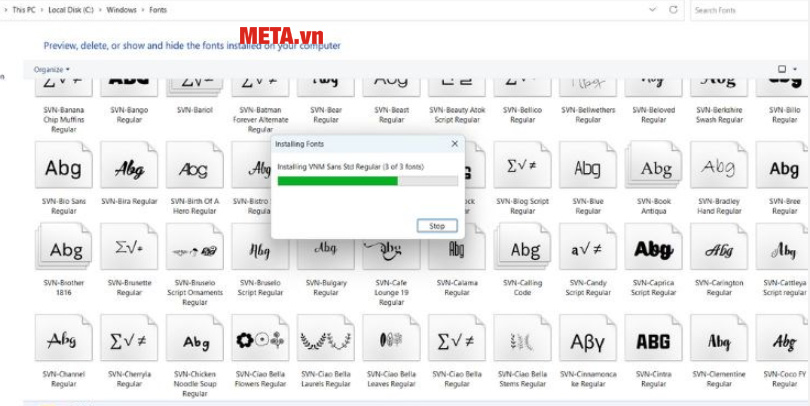Click the SVN-Berkshire Swash Regular label
The height and width of the screenshot is (406, 810).
click(x=719, y=115)
